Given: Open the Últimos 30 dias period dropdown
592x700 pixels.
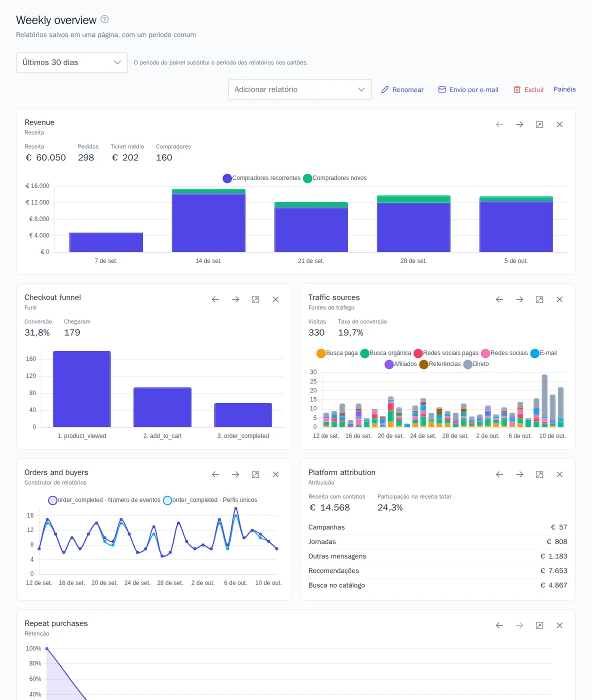Looking at the screenshot, I should tap(72, 62).
